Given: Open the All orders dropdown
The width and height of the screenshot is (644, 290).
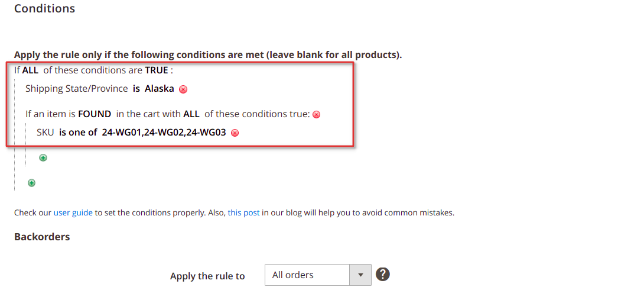Looking at the screenshot, I should tap(318, 275).
